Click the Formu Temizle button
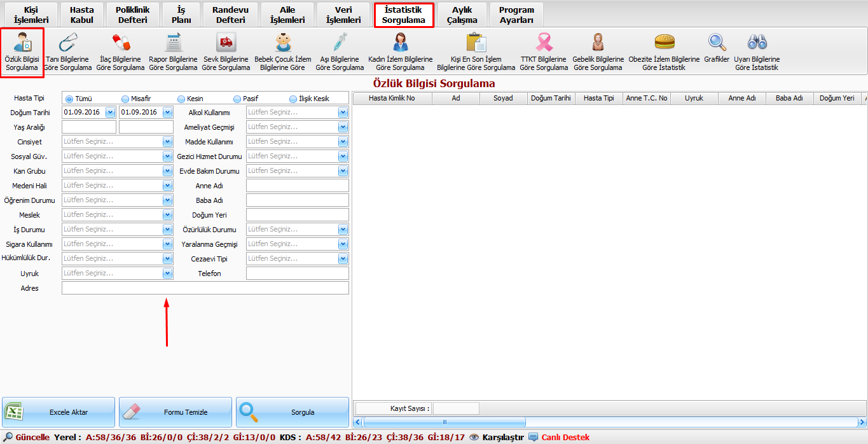Screen dimensions: 868x444 coord(176,412)
